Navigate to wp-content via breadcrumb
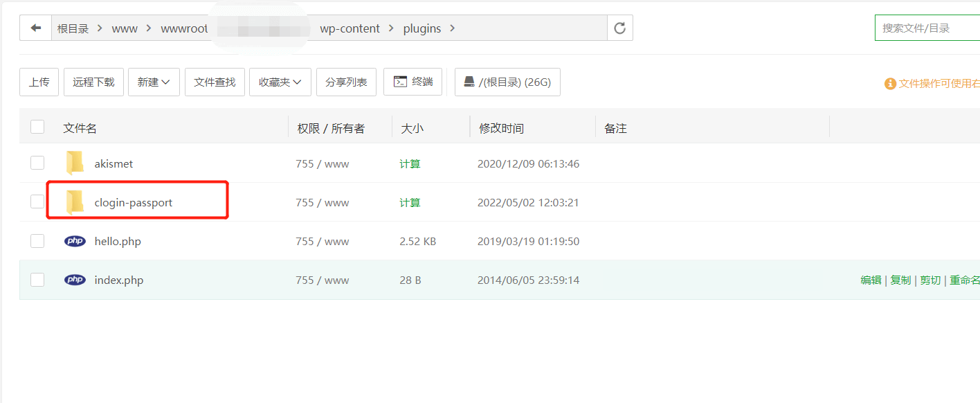 (350, 28)
